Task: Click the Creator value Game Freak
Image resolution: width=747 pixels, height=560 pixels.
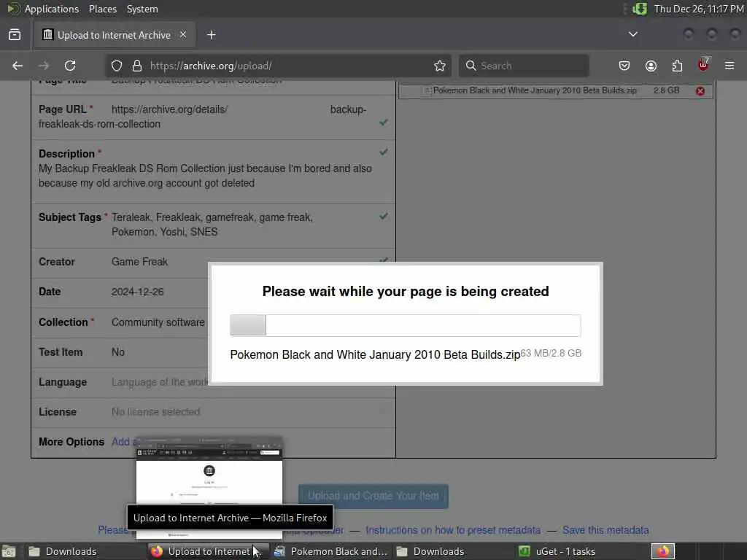Action: pos(139,262)
